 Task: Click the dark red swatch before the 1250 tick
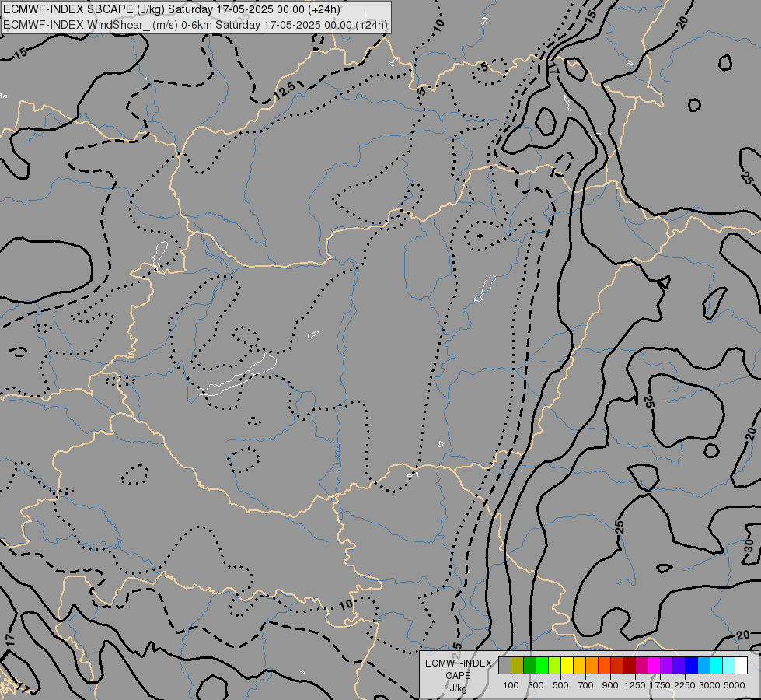629,666
